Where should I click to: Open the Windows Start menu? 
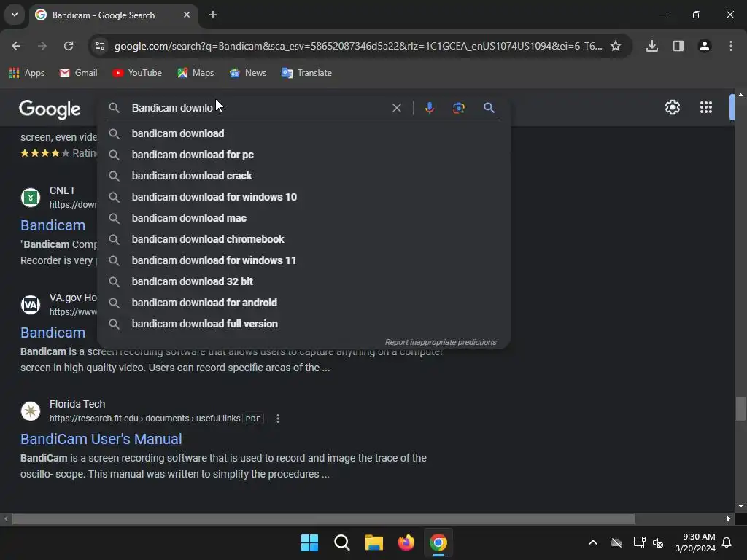pos(309,542)
